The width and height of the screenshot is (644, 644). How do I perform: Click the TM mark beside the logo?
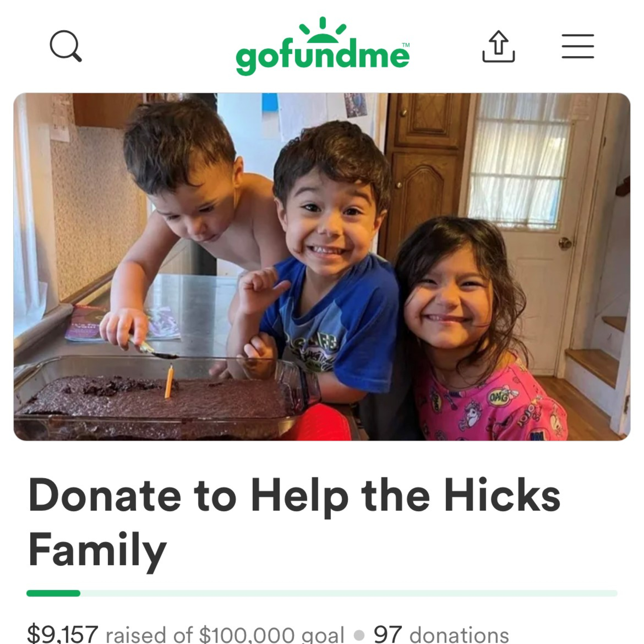click(x=406, y=45)
